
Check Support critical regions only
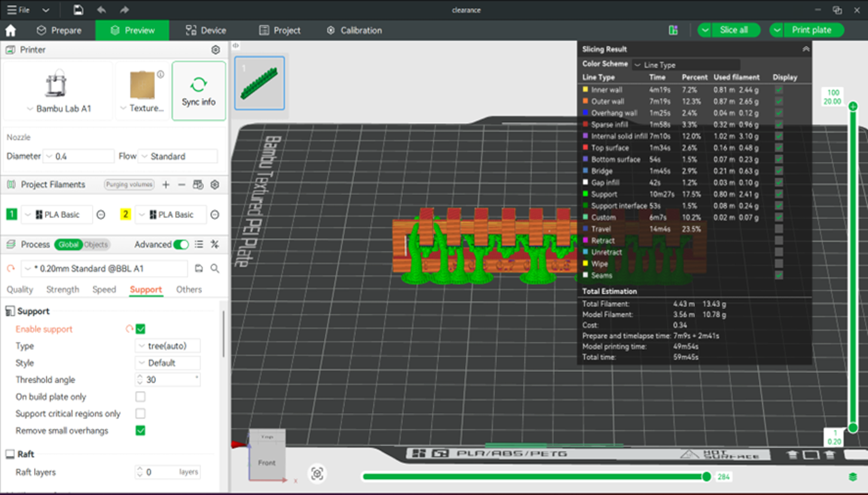(140, 413)
